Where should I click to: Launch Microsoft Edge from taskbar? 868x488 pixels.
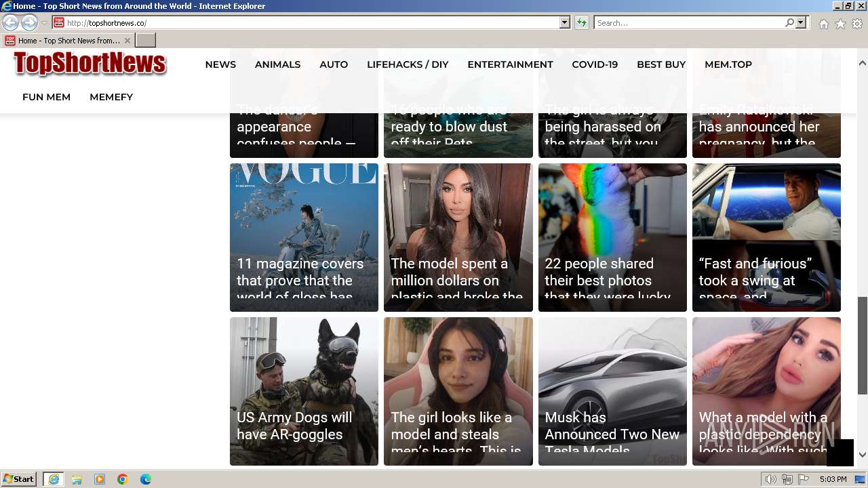click(146, 479)
